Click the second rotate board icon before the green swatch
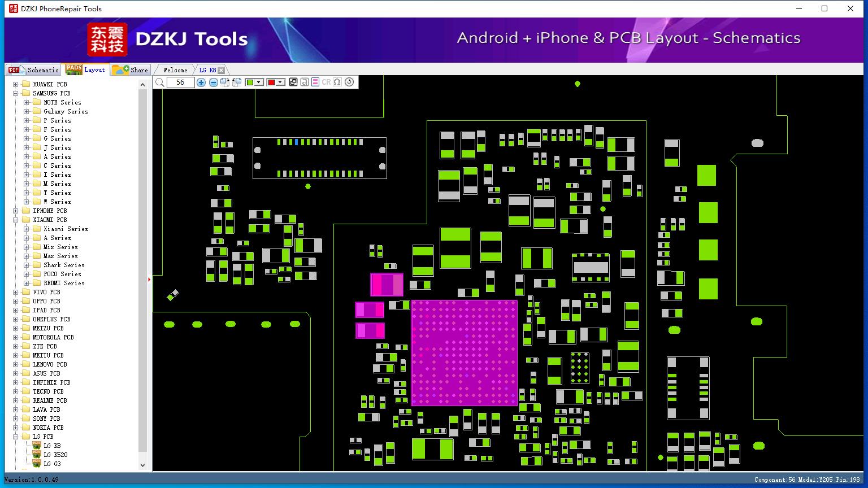Viewport: 868px width, 488px height. 237,82
